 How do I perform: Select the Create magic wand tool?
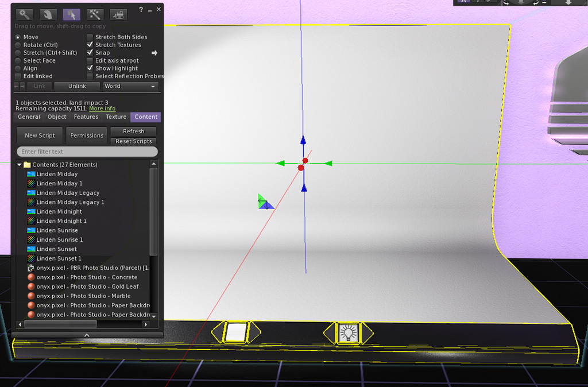pos(95,14)
